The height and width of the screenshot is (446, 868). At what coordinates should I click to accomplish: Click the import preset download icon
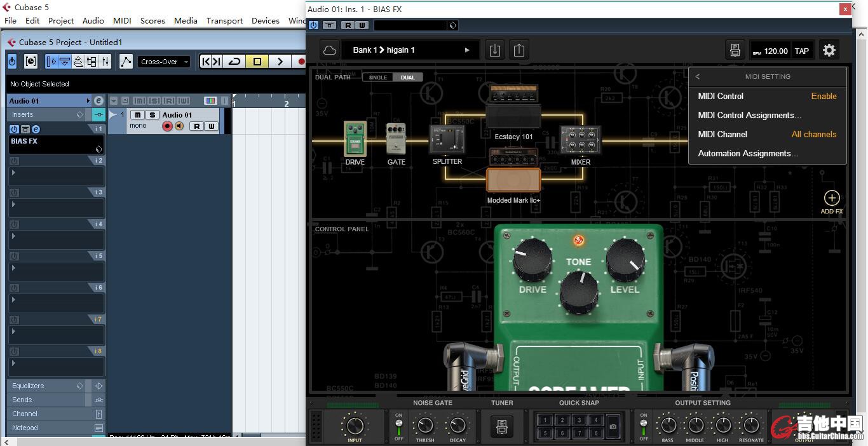point(495,50)
